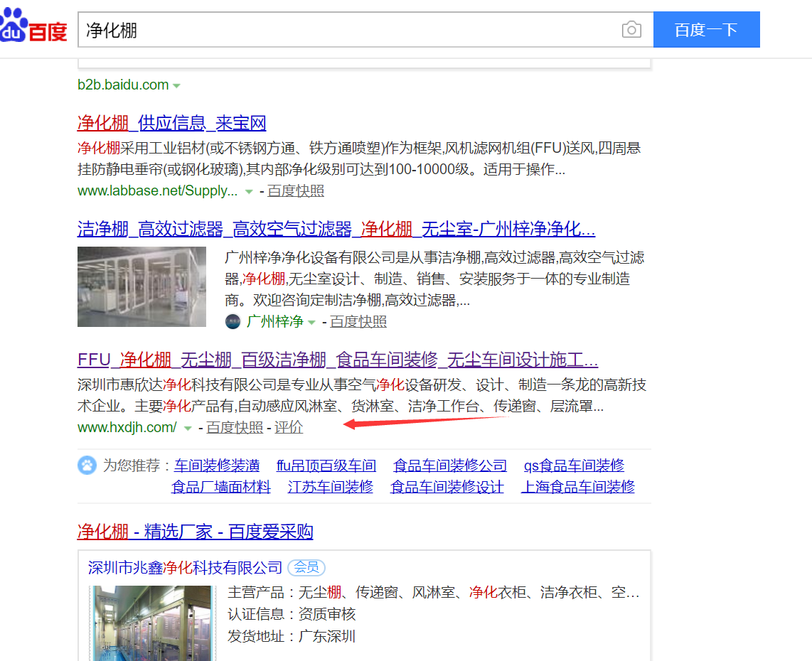Open the 兆鑫净化 product thumbnail image
The height and width of the screenshot is (661, 812).
[152, 623]
